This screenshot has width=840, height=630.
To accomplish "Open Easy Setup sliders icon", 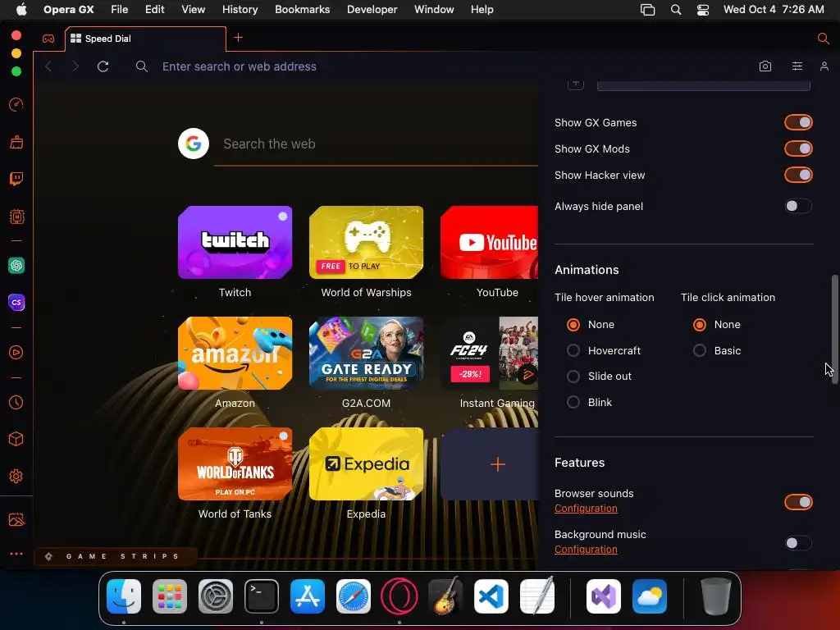I will pos(797,66).
